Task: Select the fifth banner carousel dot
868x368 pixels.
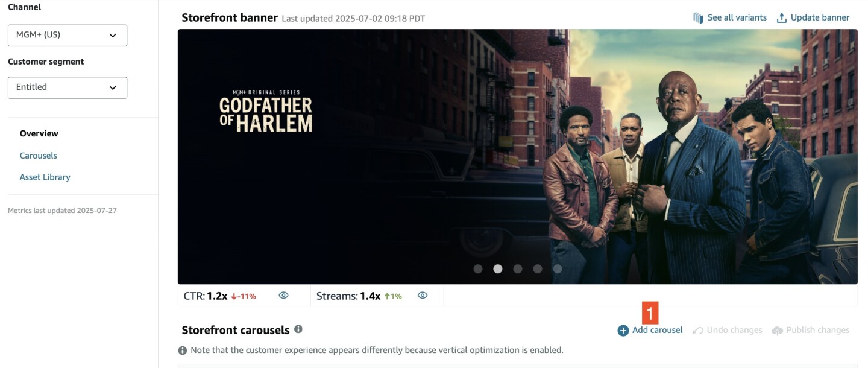Action: (x=558, y=269)
